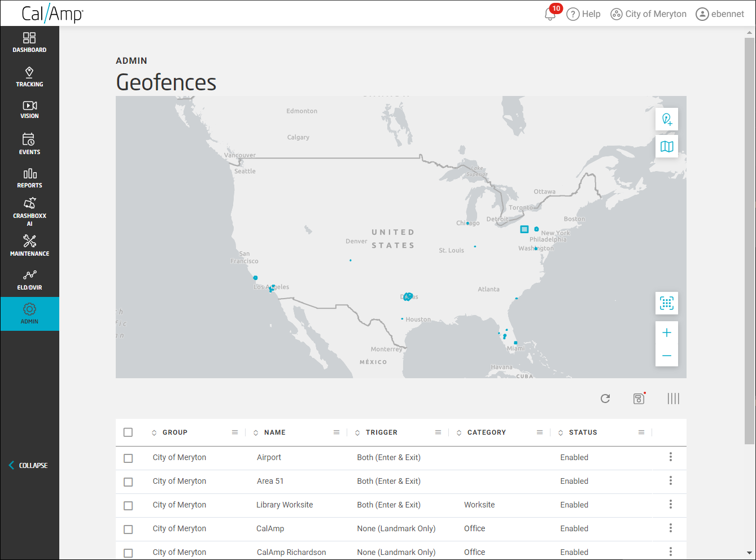Click the Area 51 geofence name
The height and width of the screenshot is (560, 756).
pyautogui.click(x=270, y=481)
